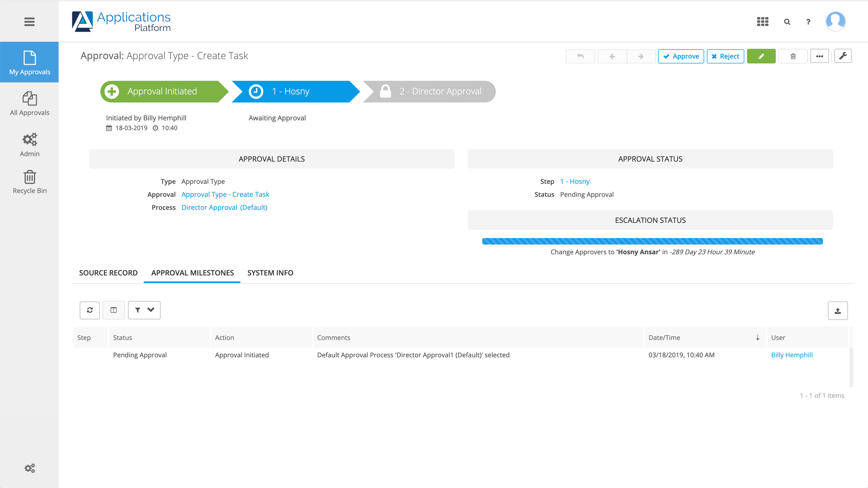The height and width of the screenshot is (488, 868).
Task: Open help question mark icon
Action: point(808,22)
